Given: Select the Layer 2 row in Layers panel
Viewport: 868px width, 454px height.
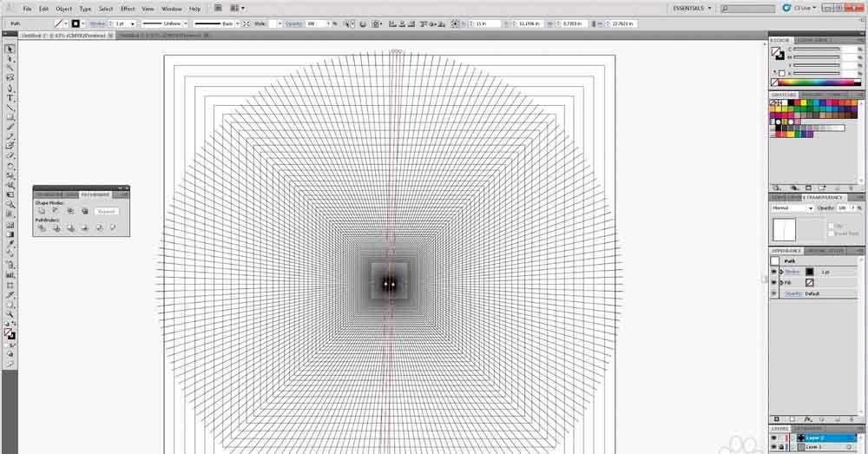Looking at the screenshot, I should [x=816, y=438].
